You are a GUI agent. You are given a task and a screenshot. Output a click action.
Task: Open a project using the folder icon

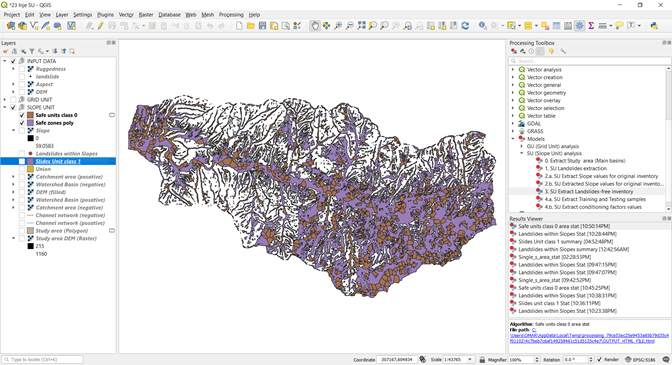[251, 26]
